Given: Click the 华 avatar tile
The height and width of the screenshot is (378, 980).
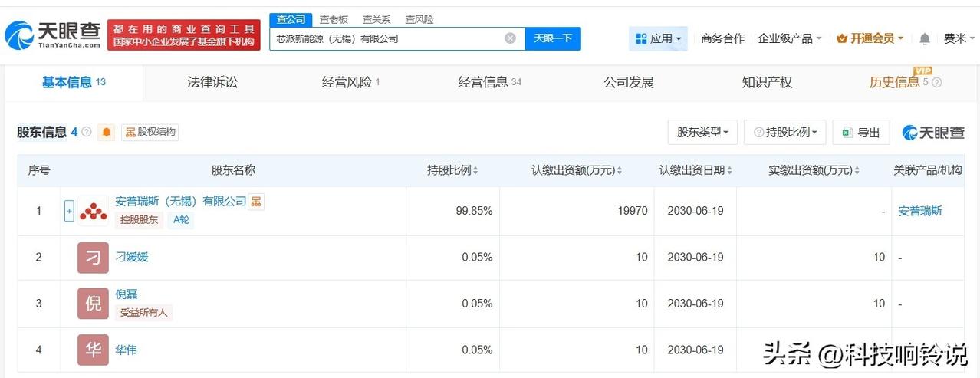Looking at the screenshot, I should 93,350.
